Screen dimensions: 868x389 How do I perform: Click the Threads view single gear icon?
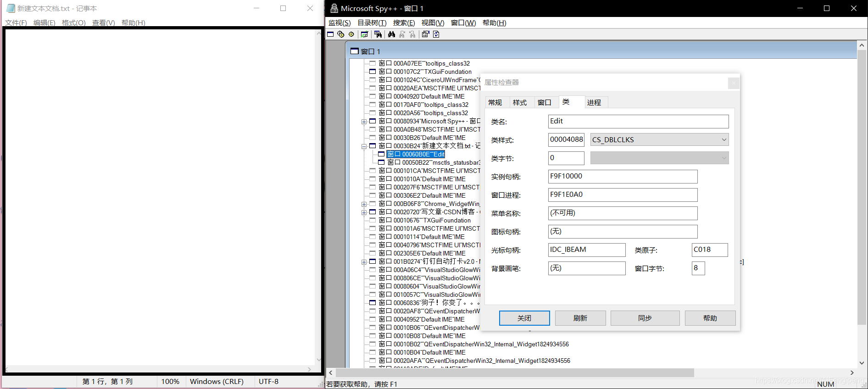click(x=351, y=34)
